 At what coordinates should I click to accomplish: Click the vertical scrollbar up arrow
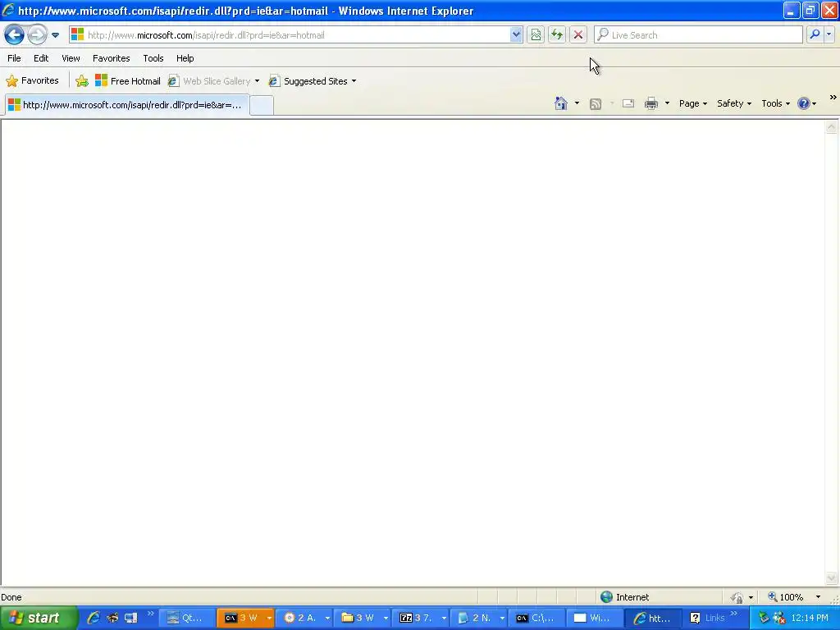click(x=832, y=127)
